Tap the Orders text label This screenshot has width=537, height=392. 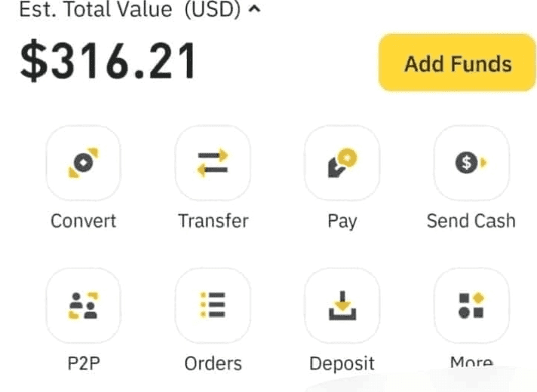pyautogui.click(x=213, y=363)
